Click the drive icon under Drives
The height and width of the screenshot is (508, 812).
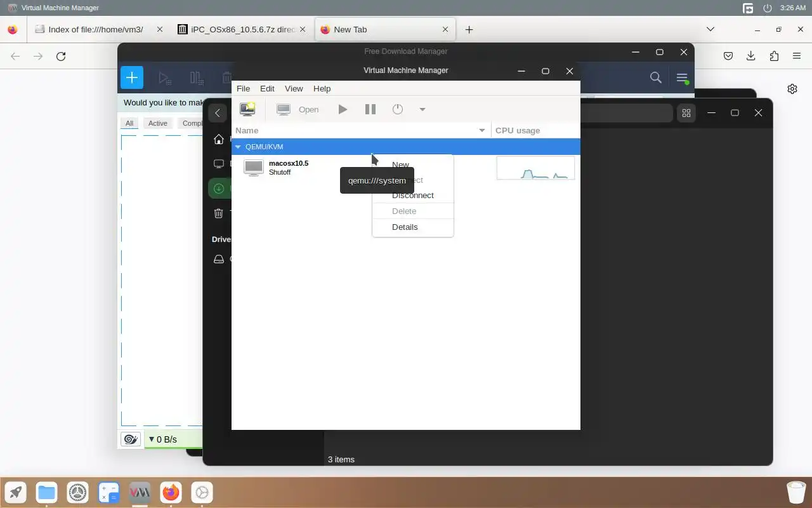click(219, 259)
